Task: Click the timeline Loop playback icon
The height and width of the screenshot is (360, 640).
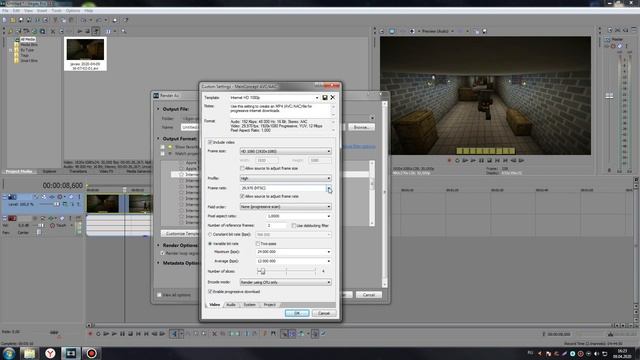Action: (x=98, y=334)
